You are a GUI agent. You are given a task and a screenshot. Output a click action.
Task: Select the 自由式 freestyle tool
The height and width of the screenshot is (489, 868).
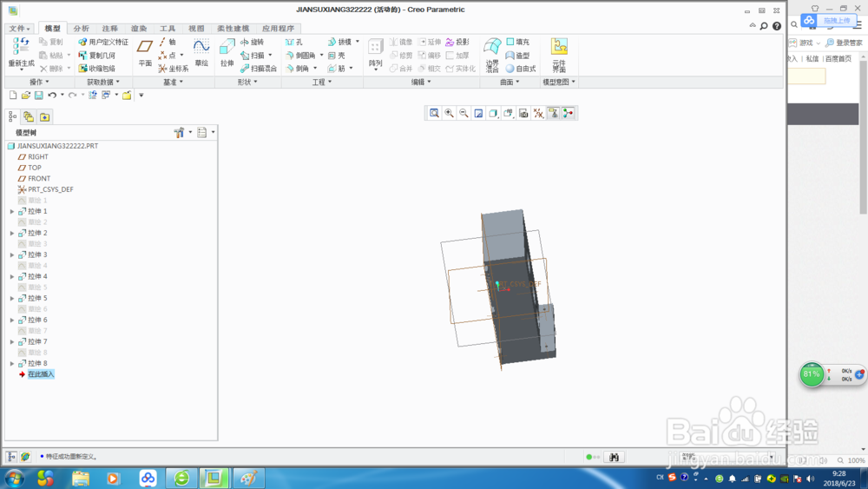[x=520, y=69]
